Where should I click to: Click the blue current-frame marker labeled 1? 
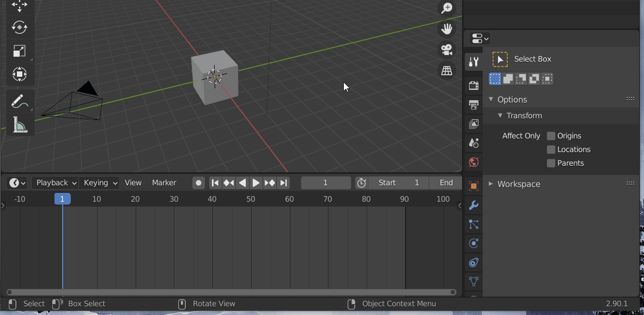click(x=63, y=199)
